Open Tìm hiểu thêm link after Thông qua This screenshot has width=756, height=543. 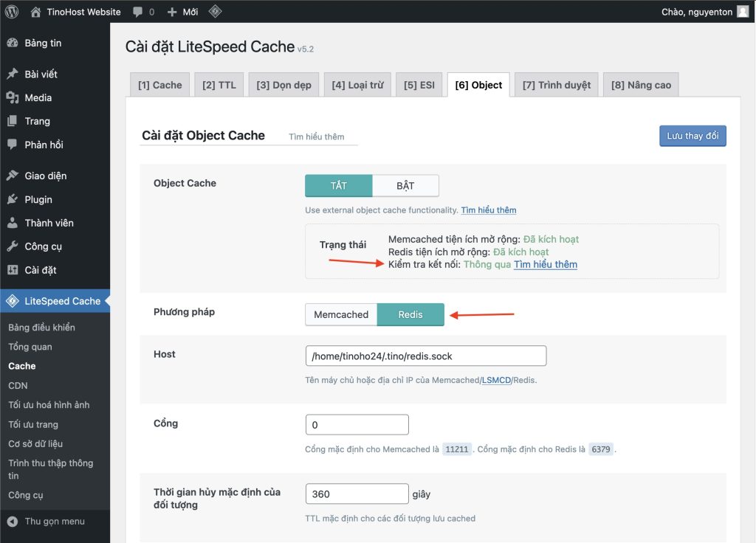tap(546, 265)
